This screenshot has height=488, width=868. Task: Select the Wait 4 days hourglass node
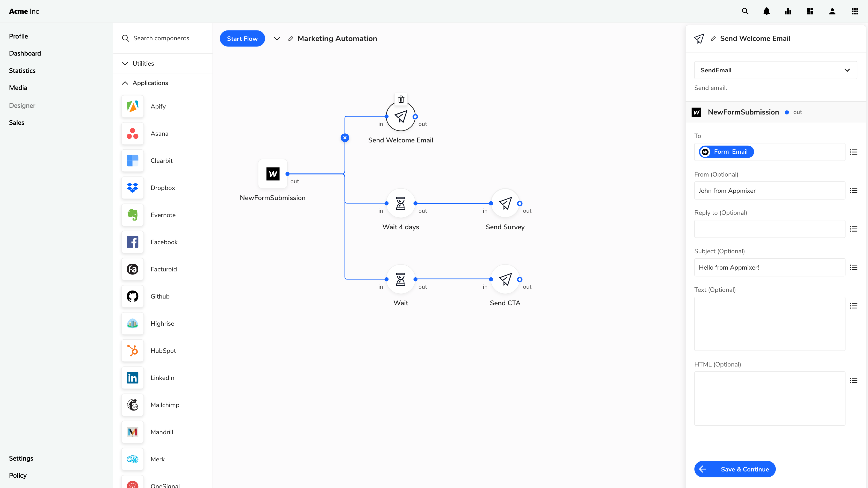401,203
